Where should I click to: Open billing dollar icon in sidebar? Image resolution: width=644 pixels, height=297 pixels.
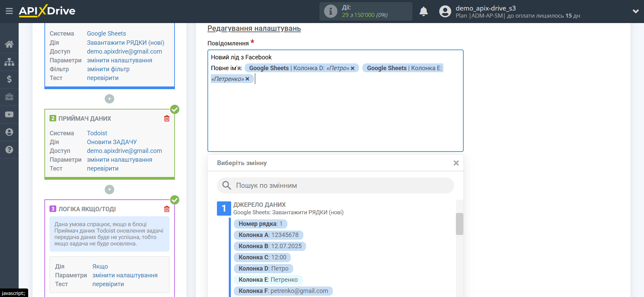point(9,79)
